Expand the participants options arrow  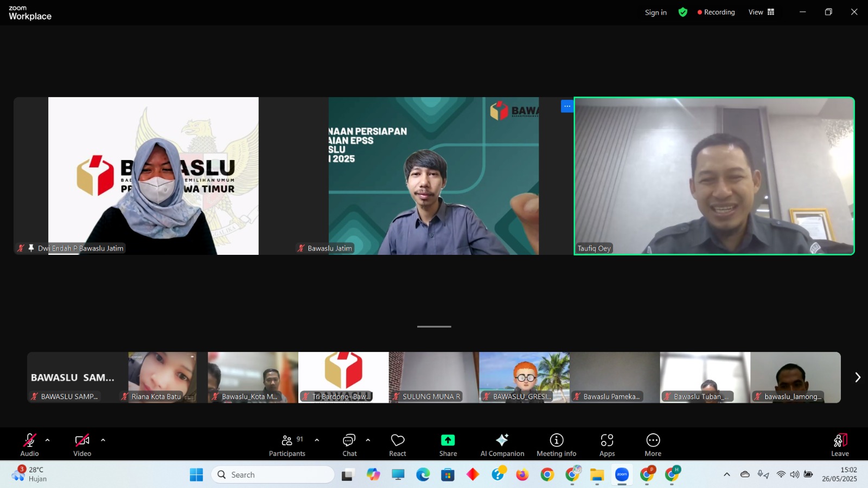coord(317,440)
